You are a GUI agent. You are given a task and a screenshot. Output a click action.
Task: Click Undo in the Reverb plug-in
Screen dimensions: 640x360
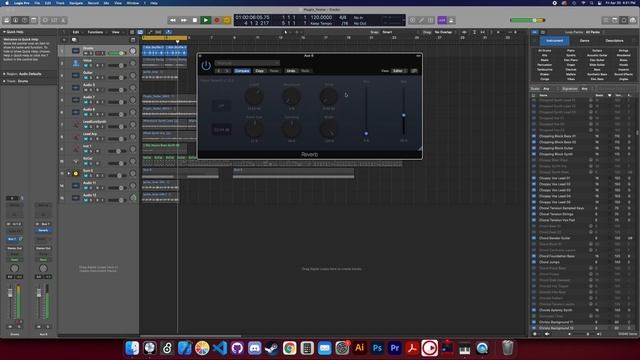(x=291, y=71)
